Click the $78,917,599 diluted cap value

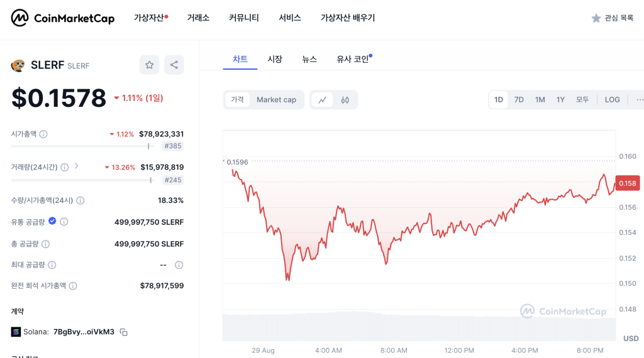(x=162, y=286)
